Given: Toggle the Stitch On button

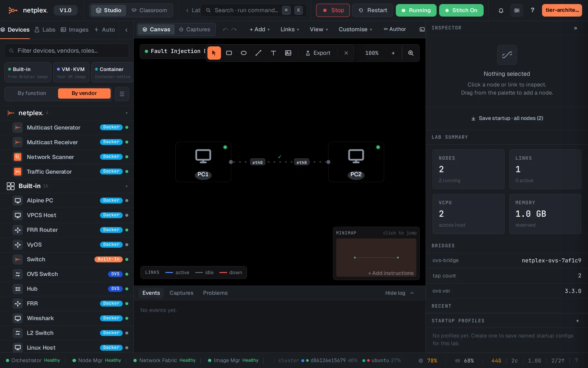Looking at the screenshot, I should tap(461, 10).
